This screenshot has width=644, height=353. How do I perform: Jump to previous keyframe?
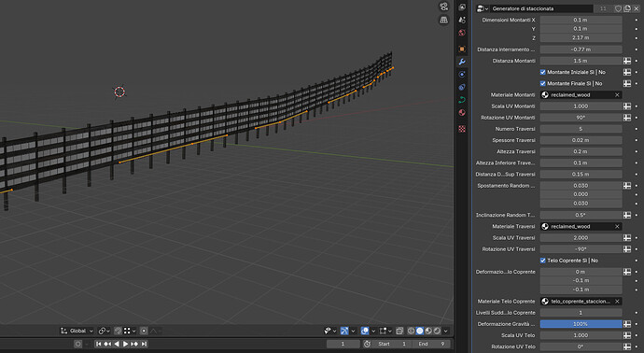[x=107, y=344]
